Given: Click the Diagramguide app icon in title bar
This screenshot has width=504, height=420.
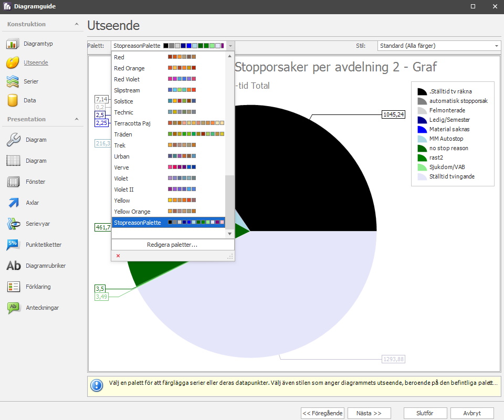Looking at the screenshot, I should click(x=7, y=6).
